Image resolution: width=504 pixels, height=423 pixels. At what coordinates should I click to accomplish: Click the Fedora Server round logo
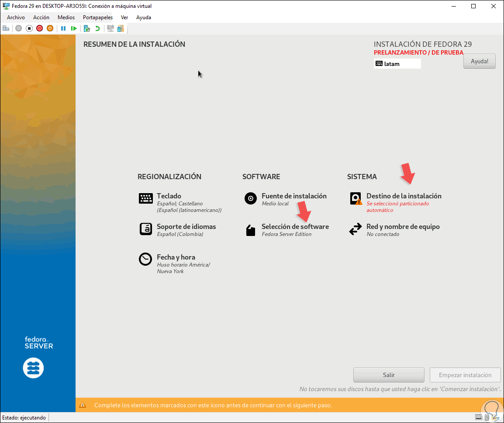click(x=34, y=368)
